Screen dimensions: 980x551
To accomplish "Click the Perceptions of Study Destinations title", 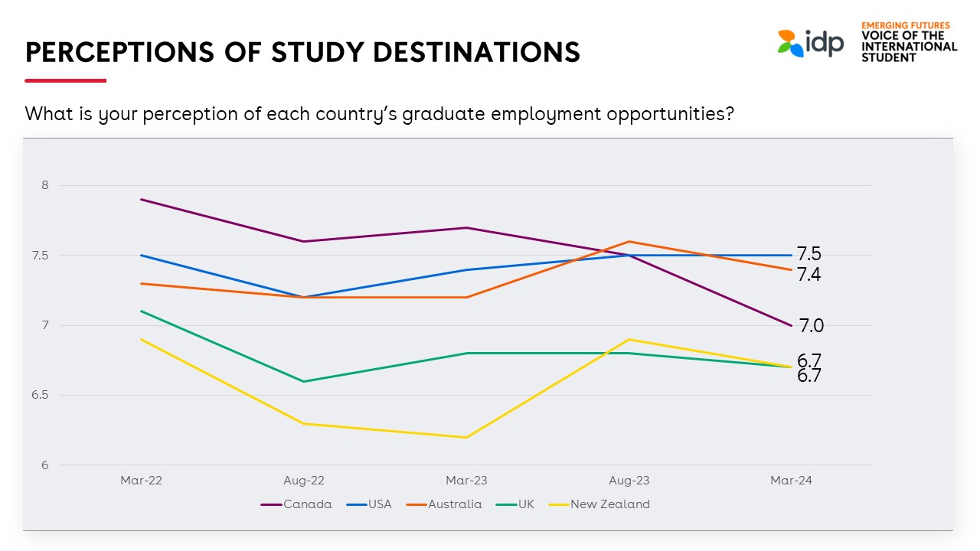I will coord(302,52).
